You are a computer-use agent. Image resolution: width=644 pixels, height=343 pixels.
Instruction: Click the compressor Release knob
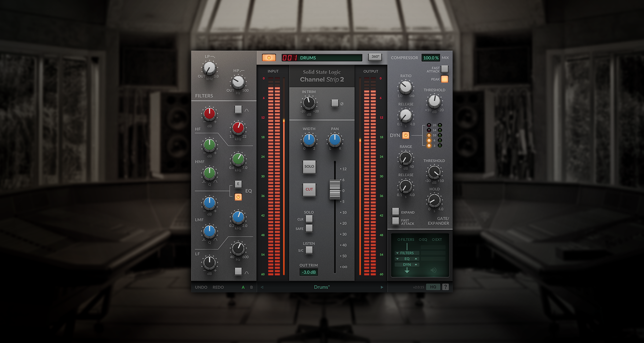[405, 115]
